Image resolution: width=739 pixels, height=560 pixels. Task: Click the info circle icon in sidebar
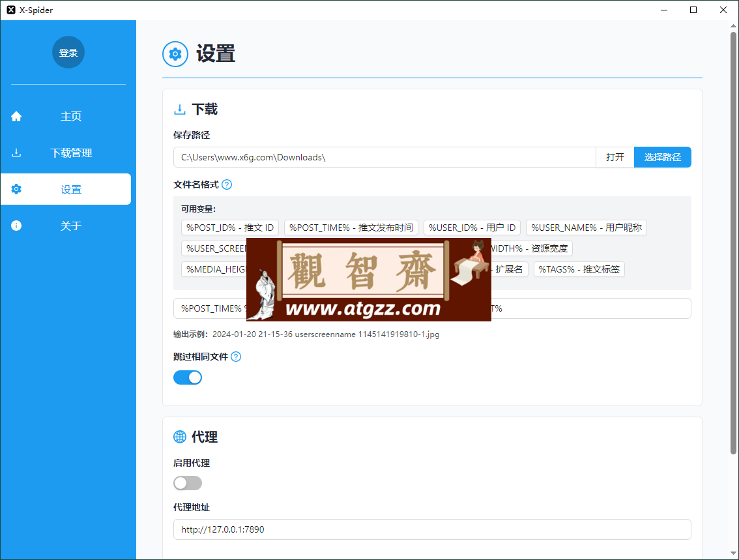click(16, 226)
